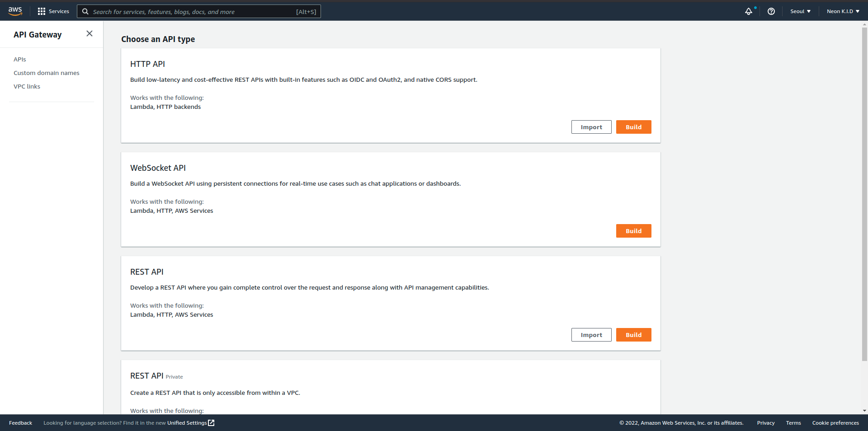Focus the services search field
The height and width of the screenshot is (431, 868).
199,11
